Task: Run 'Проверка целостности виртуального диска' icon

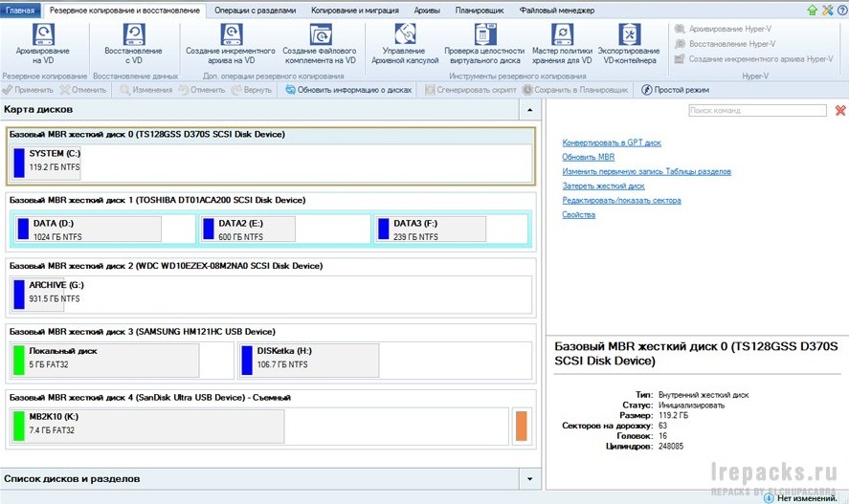Action: point(484,35)
